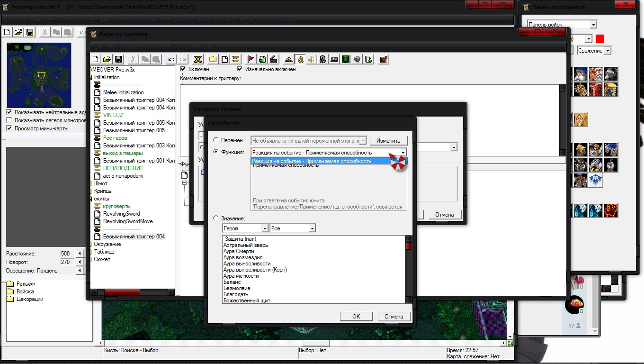Toggle the 'Включен' checkbox
The width and height of the screenshot is (644, 364).
tap(183, 69)
